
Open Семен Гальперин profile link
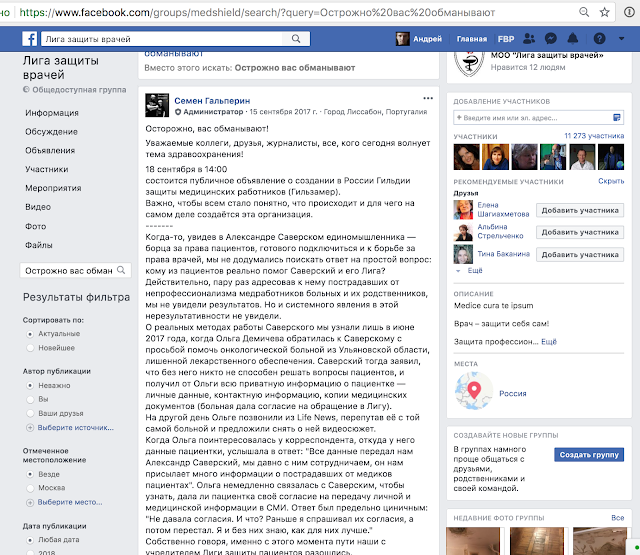pos(212,101)
